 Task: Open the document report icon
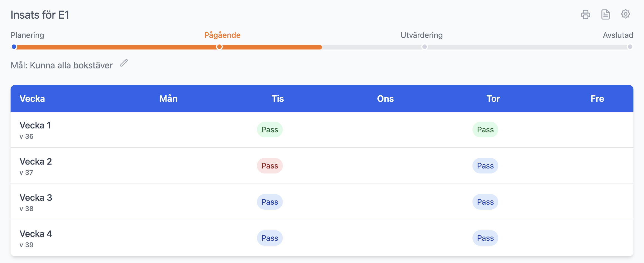click(x=605, y=14)
